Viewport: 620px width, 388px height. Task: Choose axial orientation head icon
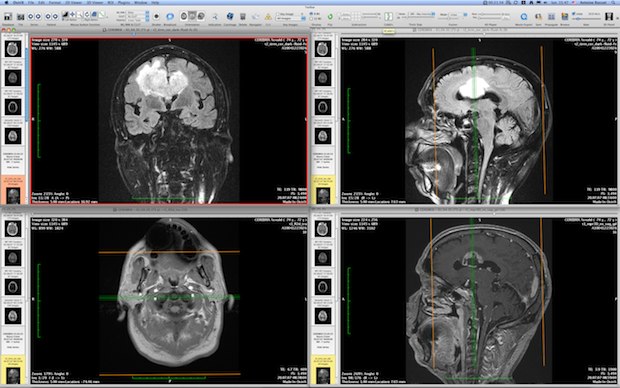tap(184, 16)
